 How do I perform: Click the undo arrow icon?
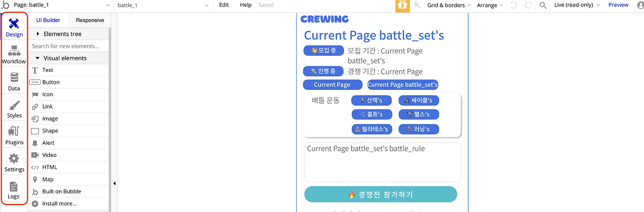click(514, 6)
